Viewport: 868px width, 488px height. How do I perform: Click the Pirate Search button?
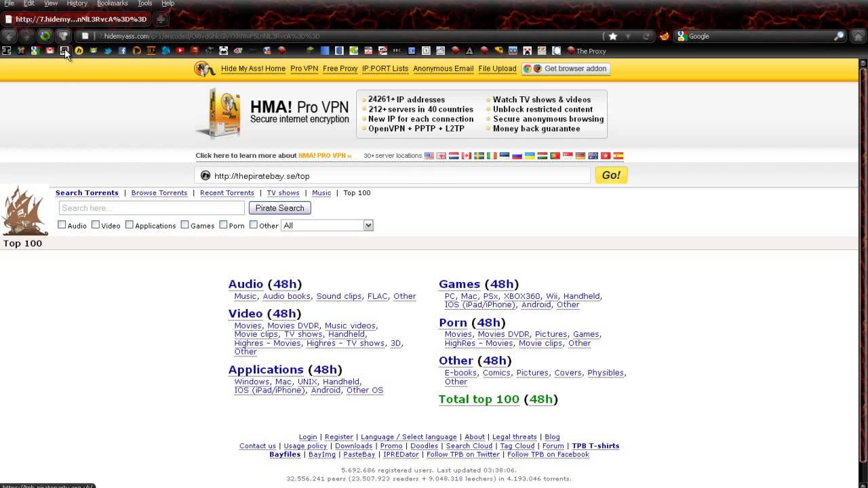pyautogui.click(x=279, y=208)
